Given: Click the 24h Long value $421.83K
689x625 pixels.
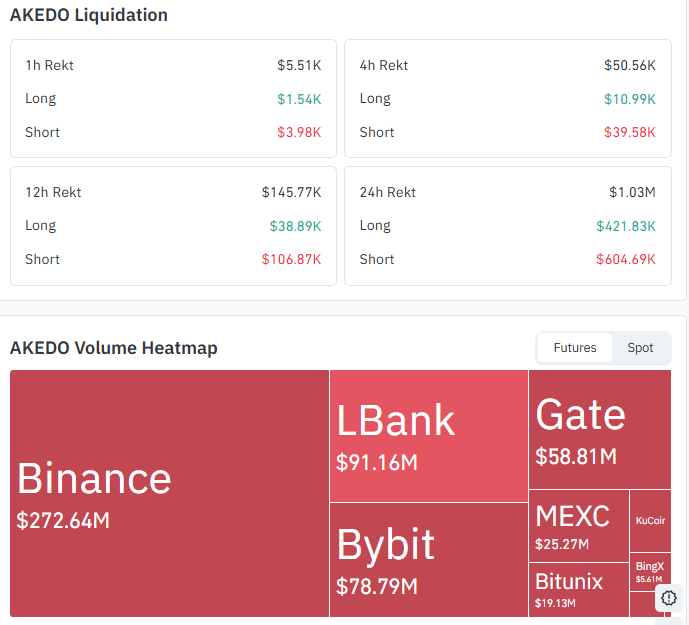Looking at the screenshot, I should click(x=626, y=226).
